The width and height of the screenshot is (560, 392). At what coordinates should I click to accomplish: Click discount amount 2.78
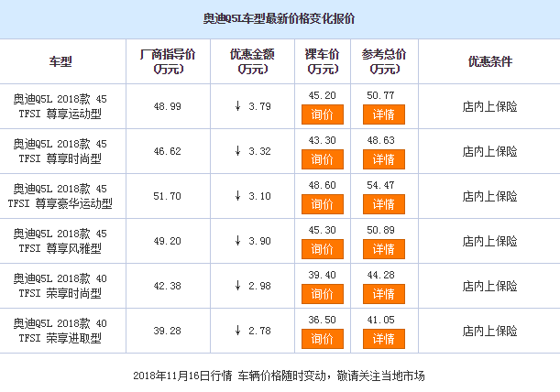click(252, 331)
